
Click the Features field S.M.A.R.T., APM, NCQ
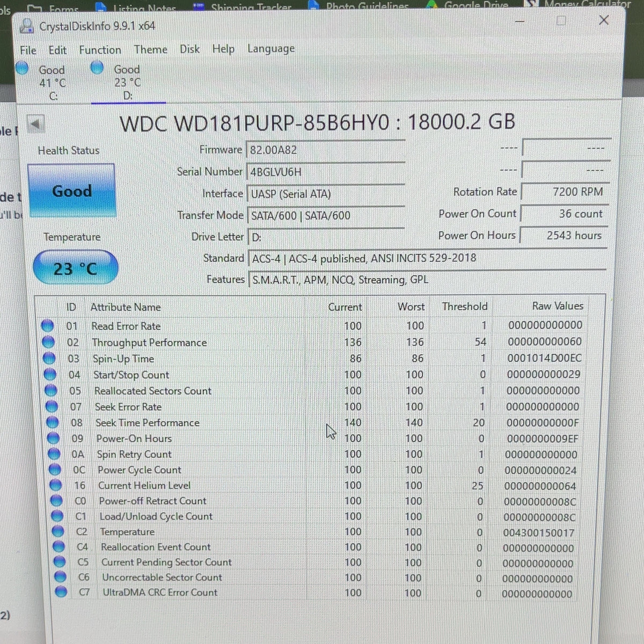tap(427, 280)
